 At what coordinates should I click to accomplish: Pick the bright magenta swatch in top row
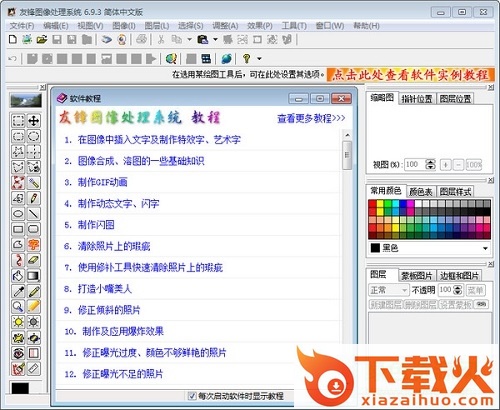tap(410, 203)
